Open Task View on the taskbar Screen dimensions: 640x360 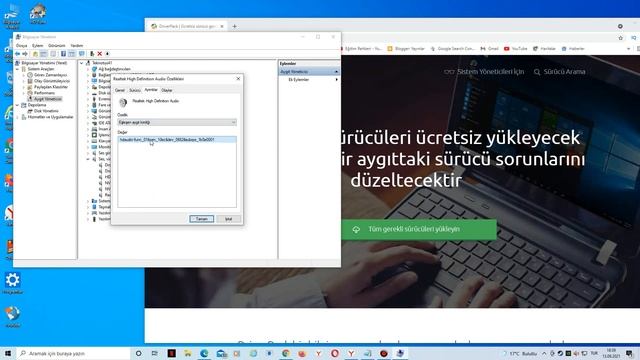tap(155, 353)
